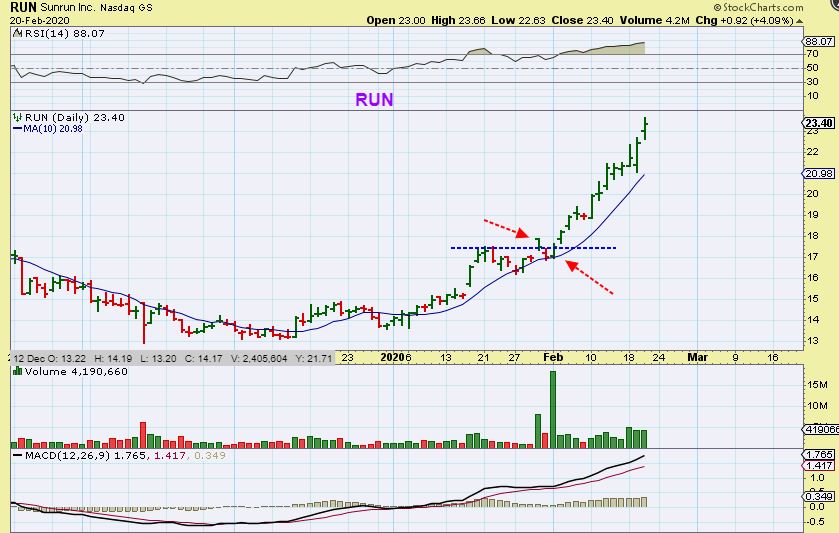Click the line icon before MACD(12,26,9)
839x533 pixels.
point(18,455)
